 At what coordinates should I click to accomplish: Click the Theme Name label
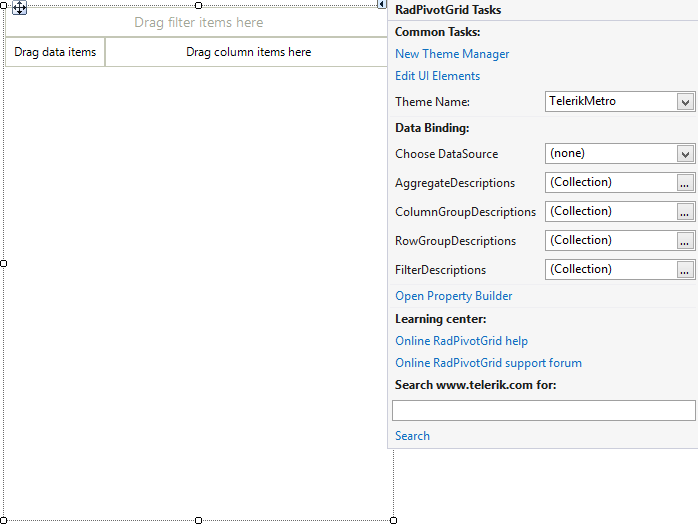(x=432, y=102)
